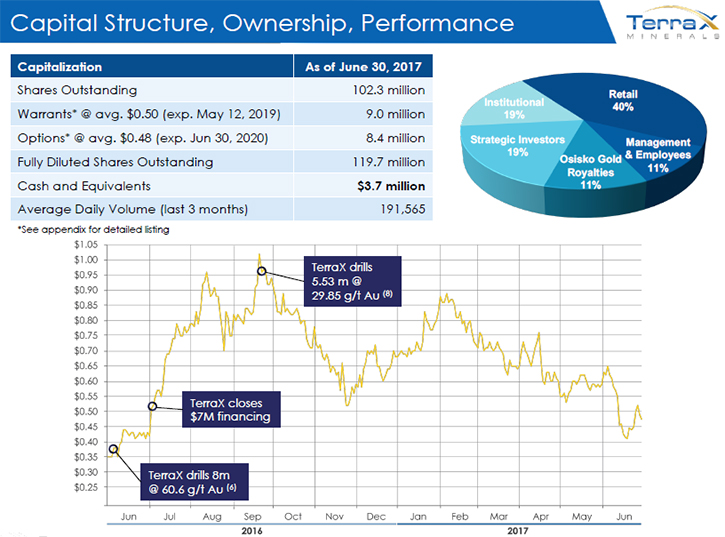Viewport: 725px width, 537px height.
Task: Select 'Fully Diluted Shares Outstanding' label
Action: click(x=115, y=162)
